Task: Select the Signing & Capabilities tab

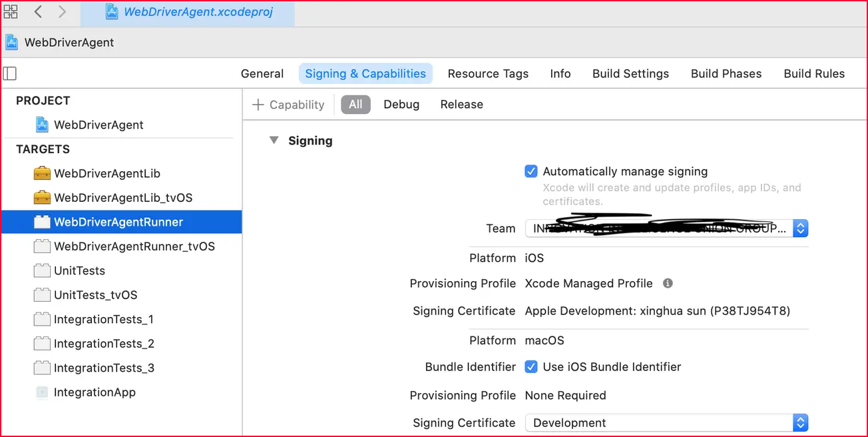Action: tap(365, 74)
